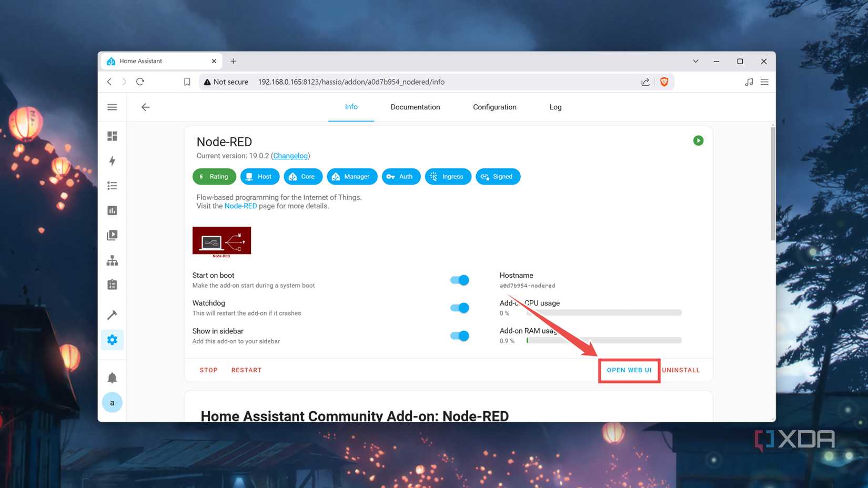Open the Energy panel via lightning icon
The height and width of the screenshot is (488, 868).
(x=112, y=161)
